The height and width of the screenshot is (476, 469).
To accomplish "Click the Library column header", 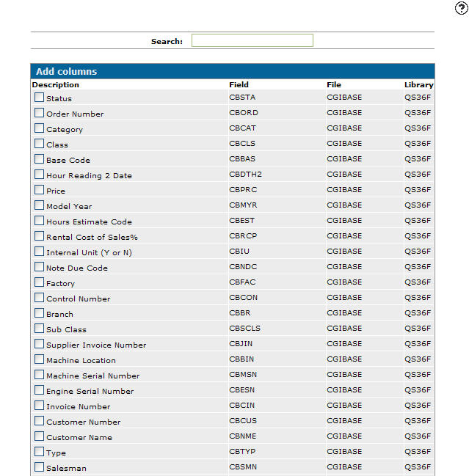I will (419, 84).
